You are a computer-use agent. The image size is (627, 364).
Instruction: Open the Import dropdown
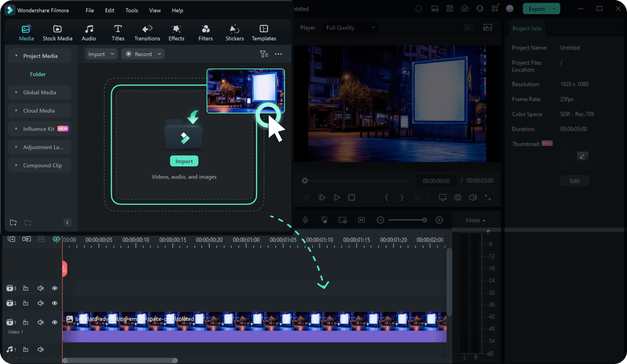(101, 54)
